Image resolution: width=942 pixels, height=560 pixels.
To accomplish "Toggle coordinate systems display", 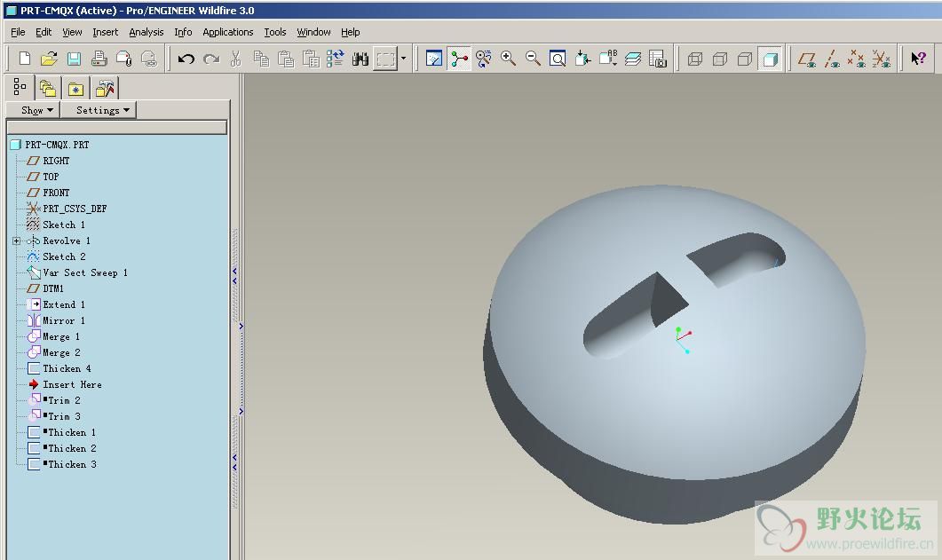I will coord(882,59).
